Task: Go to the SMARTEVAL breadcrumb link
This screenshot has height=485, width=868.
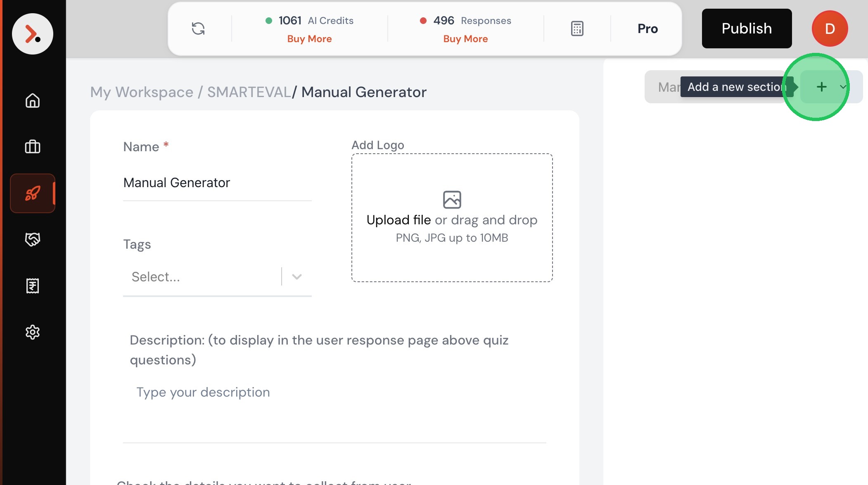Action: click(249, 92)
